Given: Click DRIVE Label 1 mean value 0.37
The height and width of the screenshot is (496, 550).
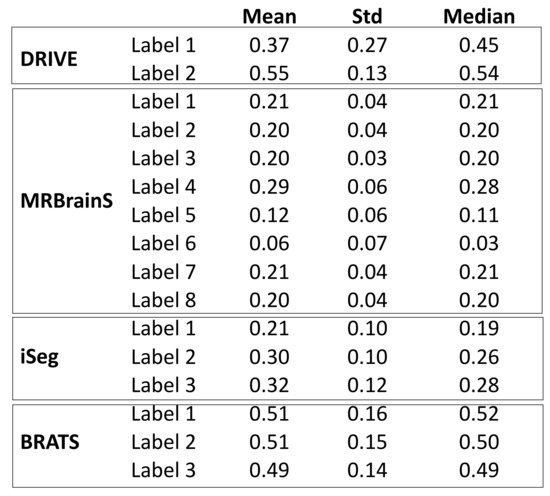Looking at the screenshot, I should pos(269,45).
